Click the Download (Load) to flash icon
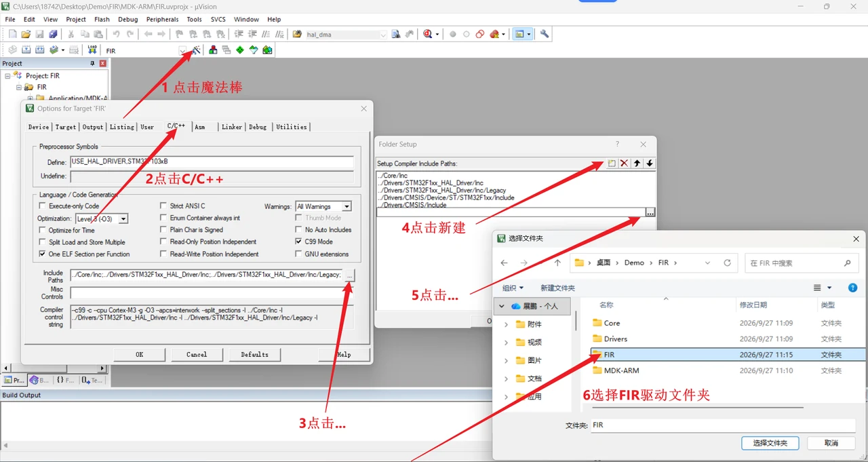Image resolution: width=868 pixels, height=462 pixels. click(x=92, y=50)
